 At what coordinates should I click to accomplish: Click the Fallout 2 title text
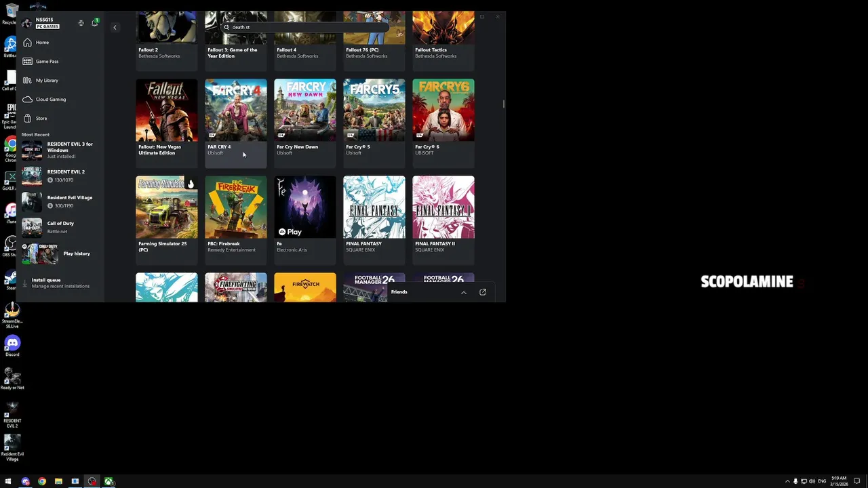click(x=148, y=50)
